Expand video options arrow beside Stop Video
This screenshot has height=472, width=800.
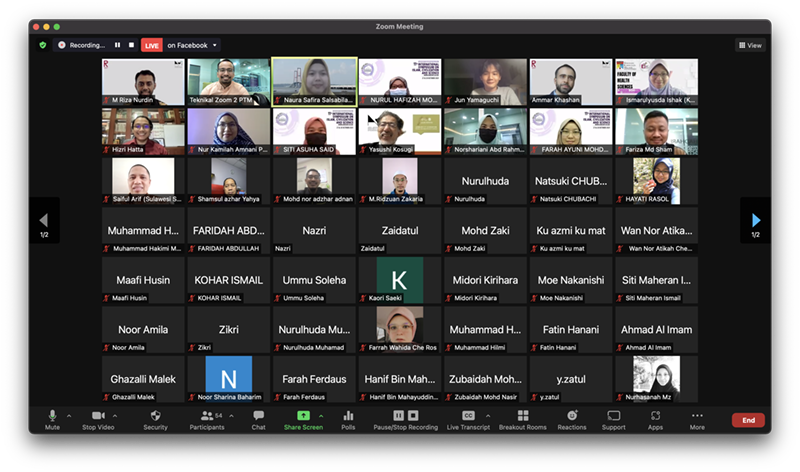coord(115,415)
